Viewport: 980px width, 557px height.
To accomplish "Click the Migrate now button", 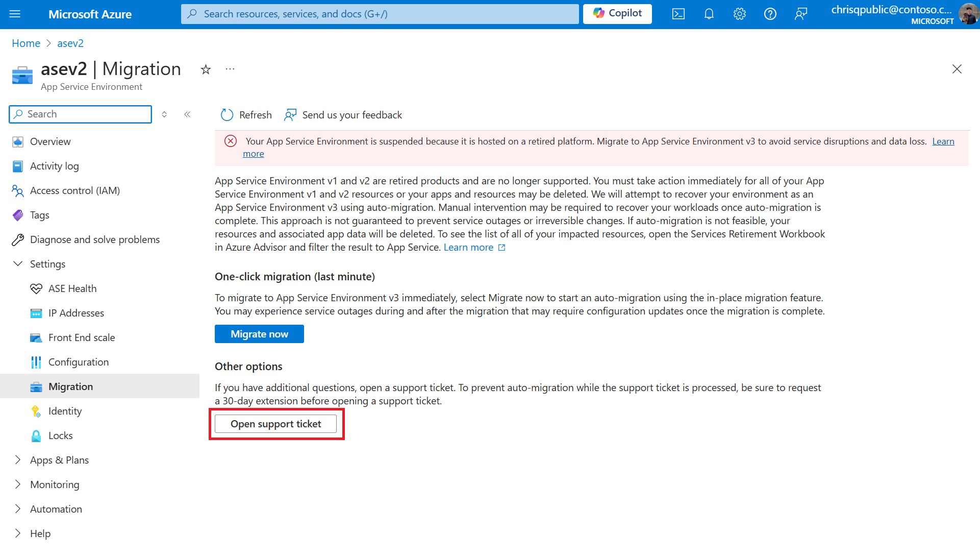I will 259,333.
